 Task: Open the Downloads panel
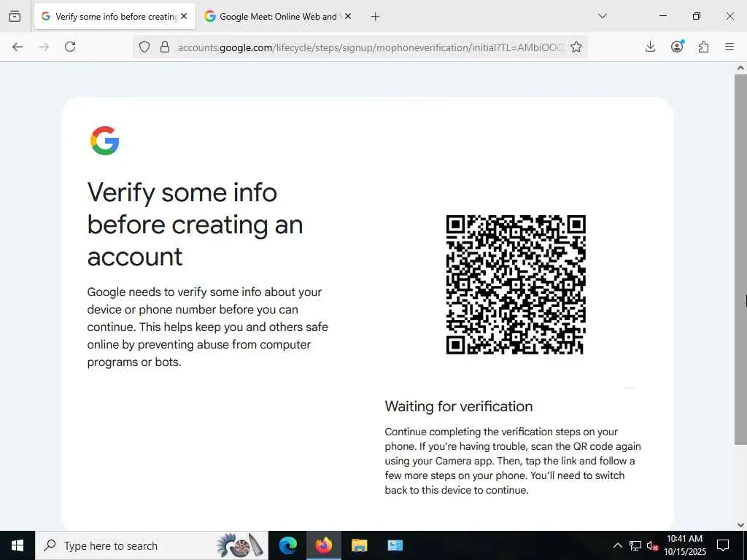[650, 47]
